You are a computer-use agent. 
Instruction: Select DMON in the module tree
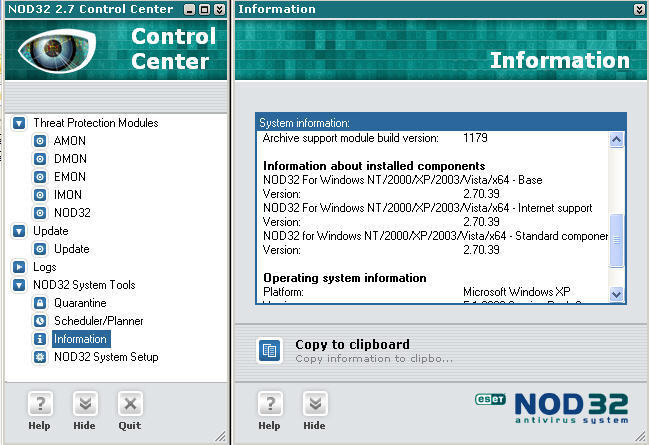(x=70, y=159)
